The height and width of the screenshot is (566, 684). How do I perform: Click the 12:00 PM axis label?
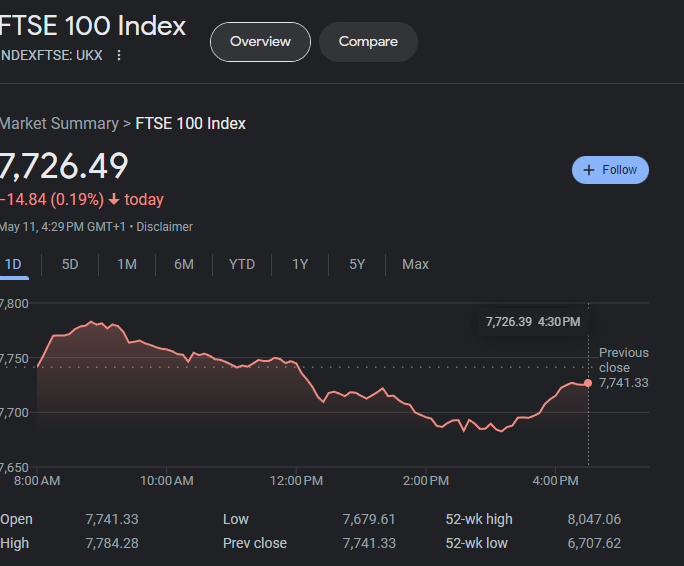(x=296, y=481)
